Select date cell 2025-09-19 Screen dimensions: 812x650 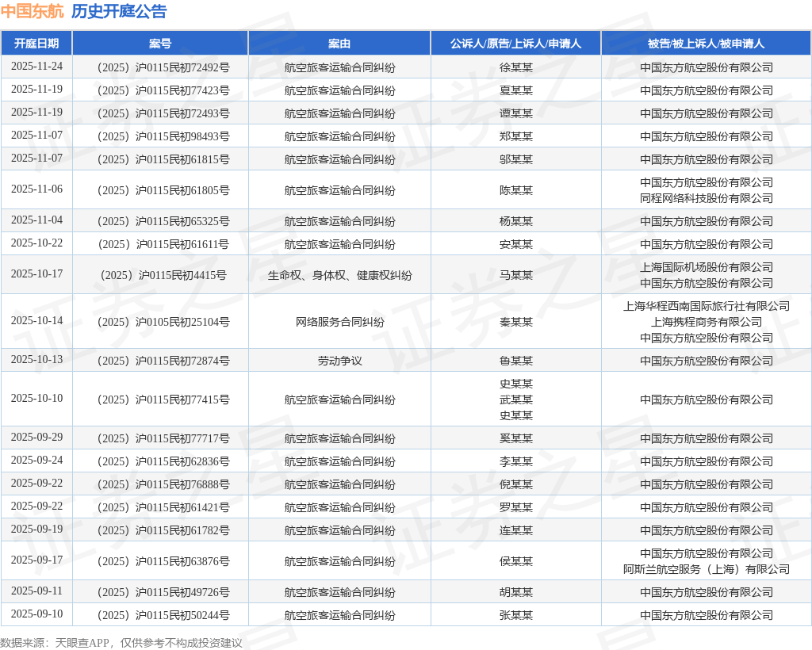[36, 529]
